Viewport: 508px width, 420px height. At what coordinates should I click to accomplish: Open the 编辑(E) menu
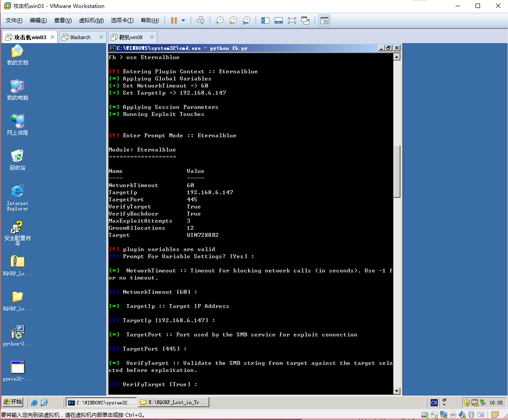[x=38, y=20]
